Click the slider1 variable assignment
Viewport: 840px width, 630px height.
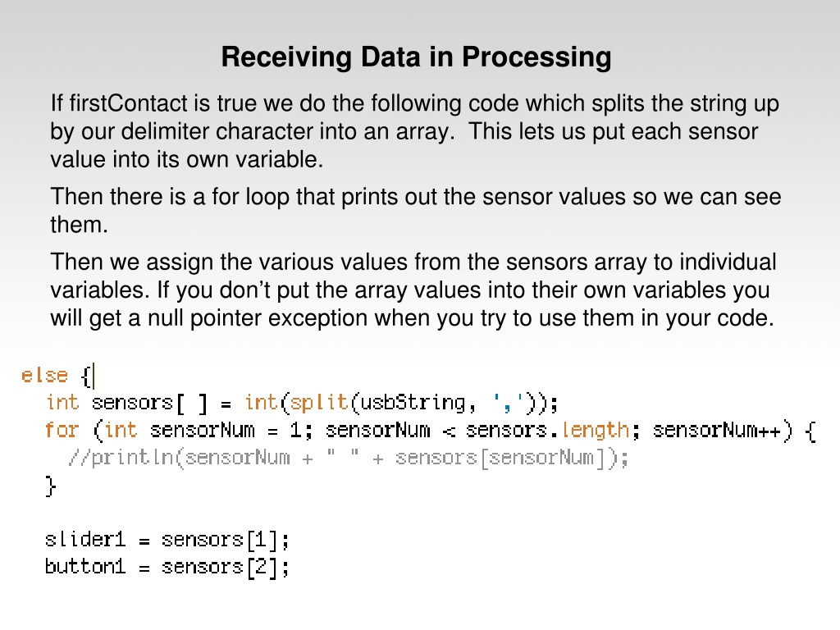[x=167, y=540]
